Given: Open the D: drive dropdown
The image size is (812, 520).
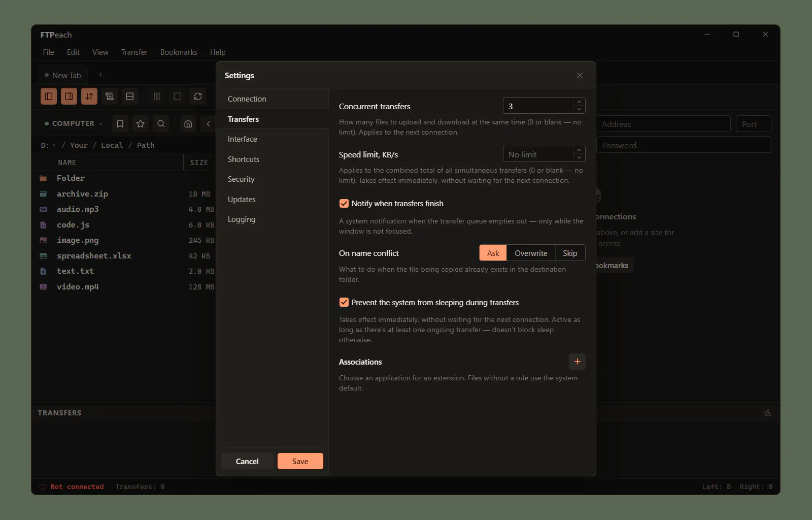Looking at the screenshot, I should click(48, 145).
